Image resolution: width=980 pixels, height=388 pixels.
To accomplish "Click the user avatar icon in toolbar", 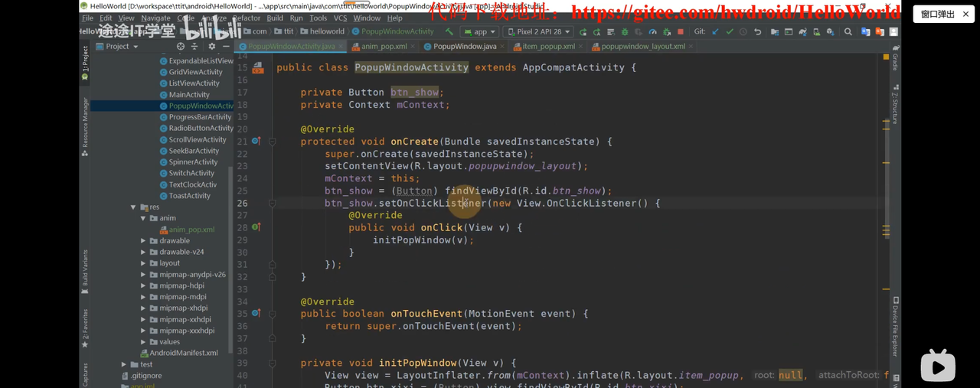I will point(893,32).
